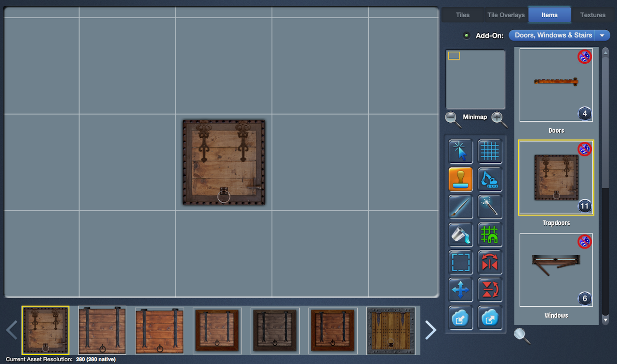The height and width of the screenshot is (364, 617).
Task: Select the third trapdoor asset in strip
Action: click(159, 330)
